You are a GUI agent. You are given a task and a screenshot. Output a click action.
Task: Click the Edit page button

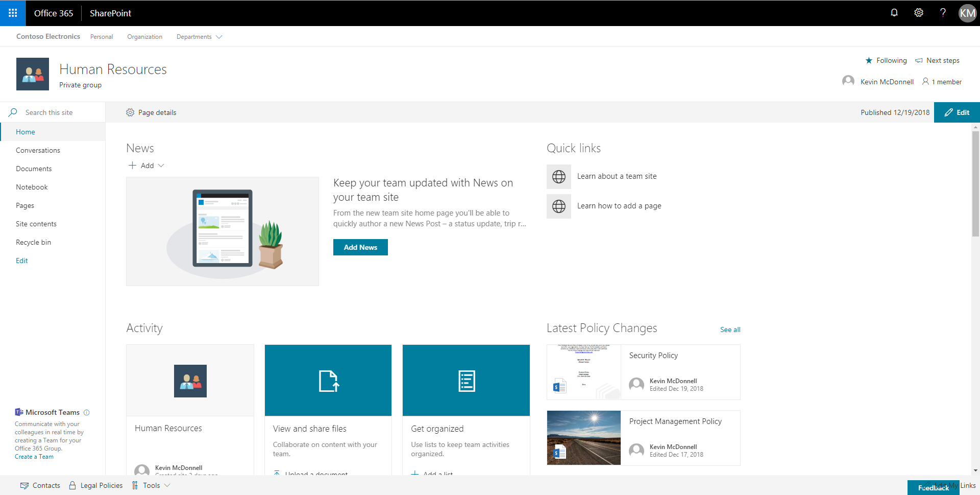tap(957, 112)
